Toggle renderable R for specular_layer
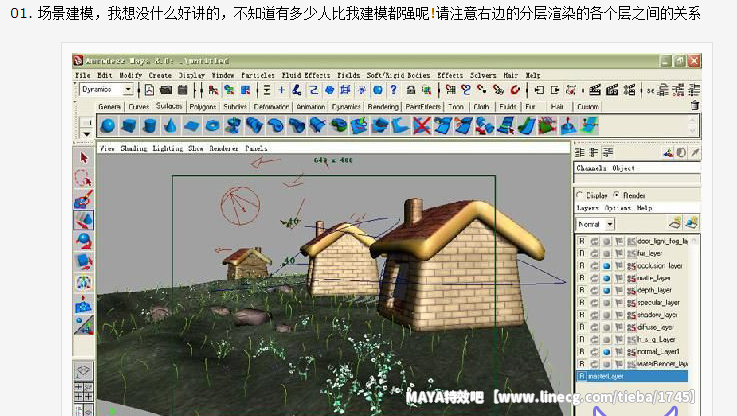Screen dimensions: 737x416 point(582,302)
